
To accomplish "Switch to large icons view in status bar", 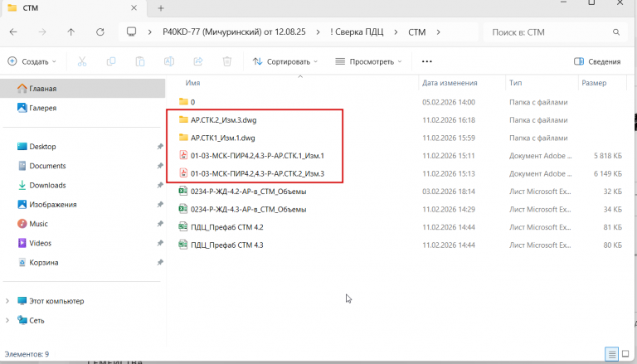I will tap(626, 354).
